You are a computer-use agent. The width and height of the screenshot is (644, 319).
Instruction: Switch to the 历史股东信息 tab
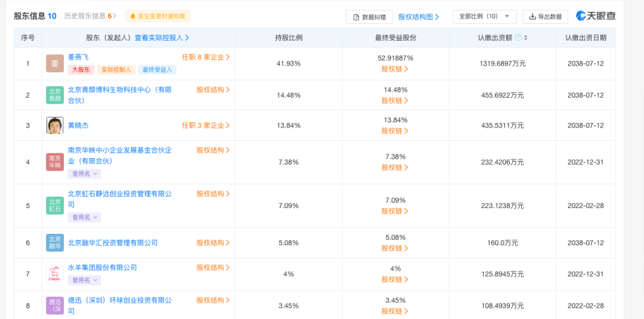point(90,16)
